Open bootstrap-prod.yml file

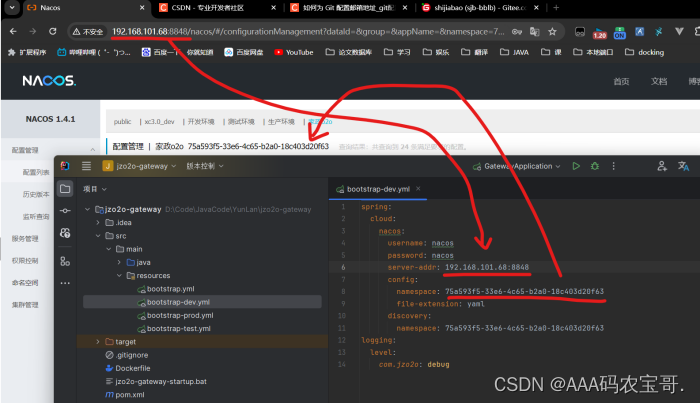(x=175, y=315)
